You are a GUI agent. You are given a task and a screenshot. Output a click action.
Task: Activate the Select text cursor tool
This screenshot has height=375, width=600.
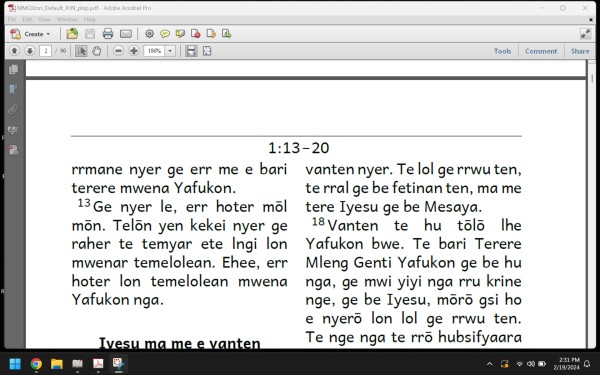point(81,51)
